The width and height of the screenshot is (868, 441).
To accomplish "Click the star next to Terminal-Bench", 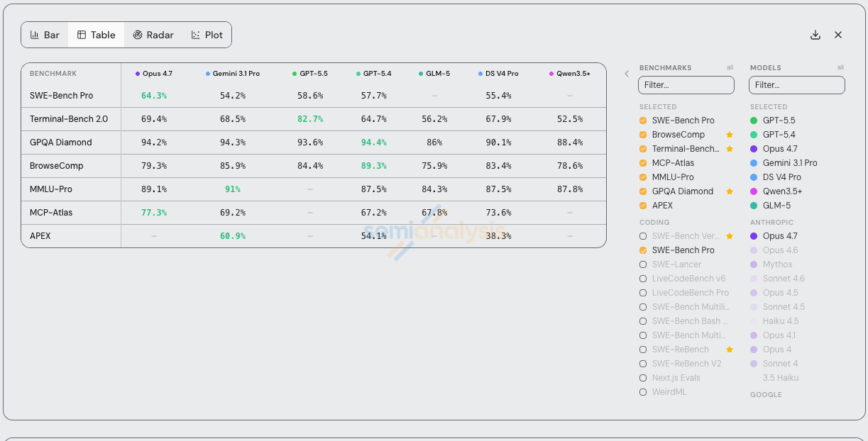I will pos(729,149).
